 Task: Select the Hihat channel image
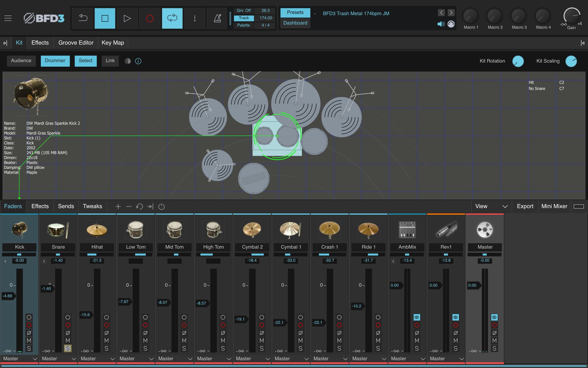coord(97,230)
